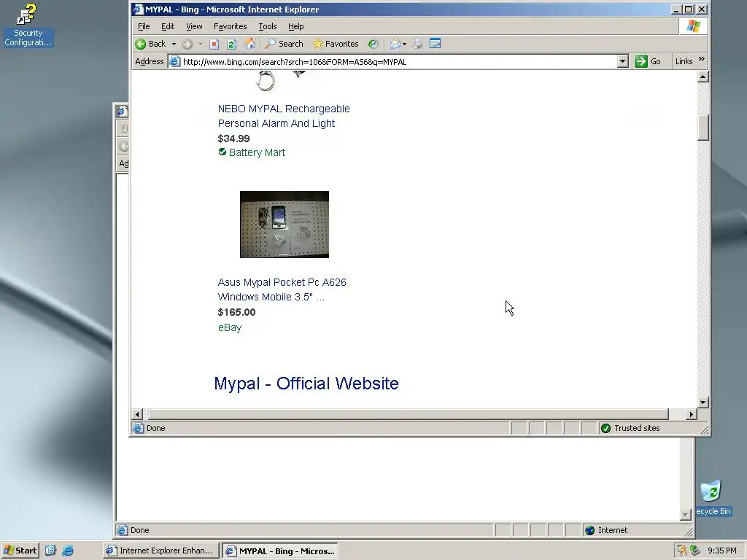Click the Print toolbar icon
Screen dimensions: 747x560
click(x=417, y=44)
